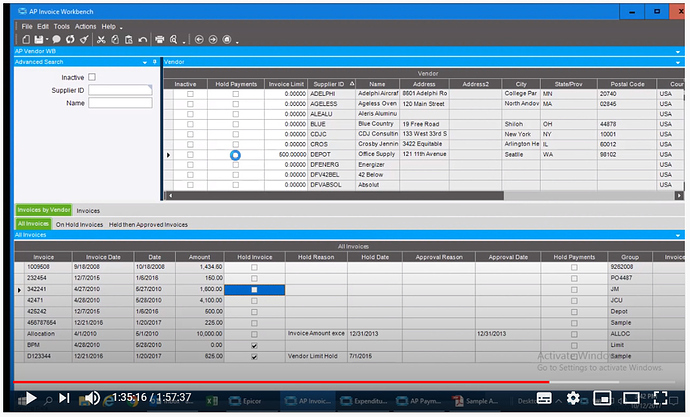
Task: Open the Actions menu
Action: pyautogui.click(x=86, y=26)
